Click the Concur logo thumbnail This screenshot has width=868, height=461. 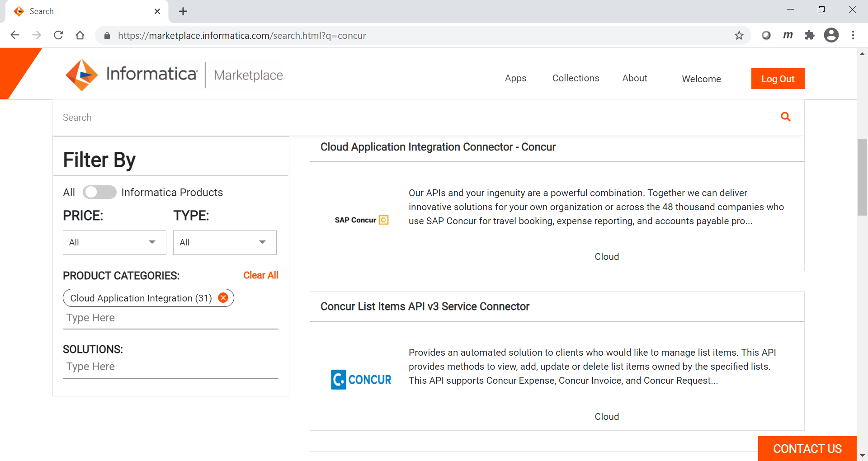[361, 380]
